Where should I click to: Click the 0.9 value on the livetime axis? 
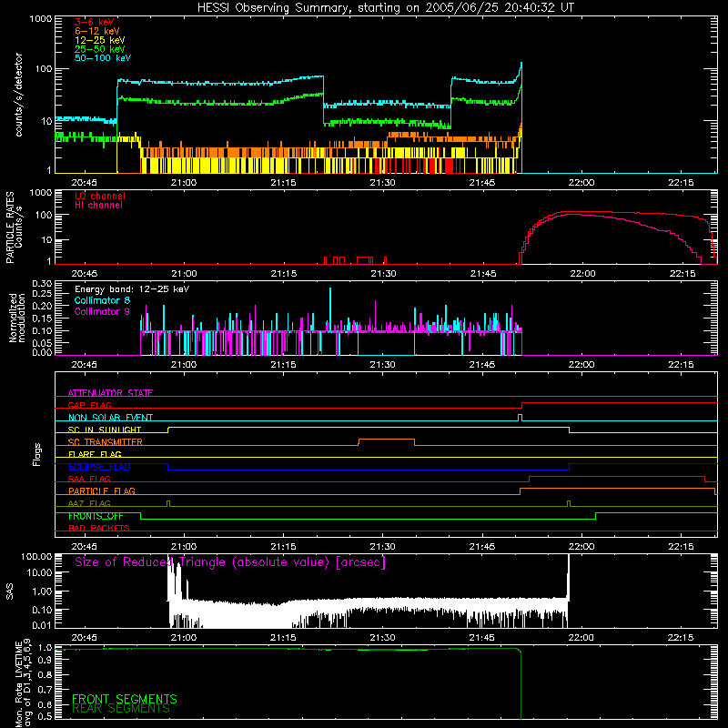tap(45, 661)
